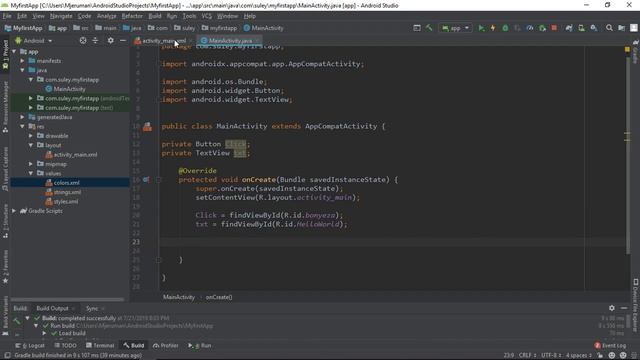Image resolution: width=640 pixels, height=360 pixels.
Task: Switch to activity_main.xml editor tab
Action: 163,41
